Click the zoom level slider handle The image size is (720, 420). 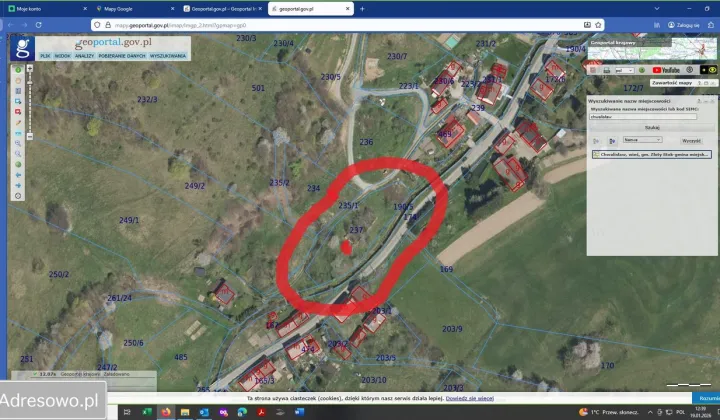(x=30, y=82)
